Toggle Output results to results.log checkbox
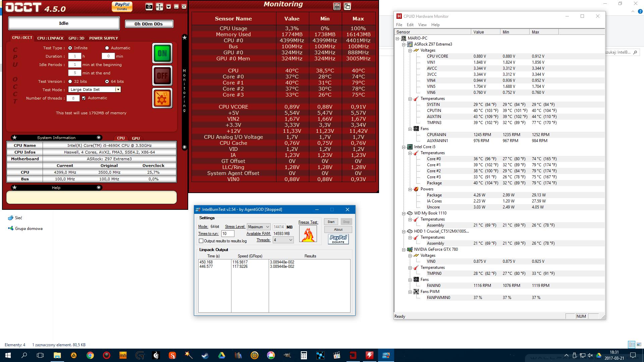644x362 pixels. 201,241
